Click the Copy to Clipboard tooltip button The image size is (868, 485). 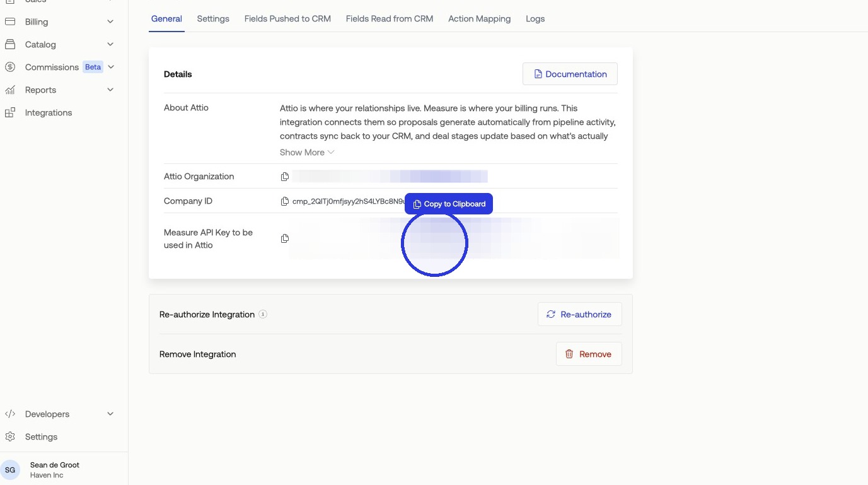coord(449,204)
